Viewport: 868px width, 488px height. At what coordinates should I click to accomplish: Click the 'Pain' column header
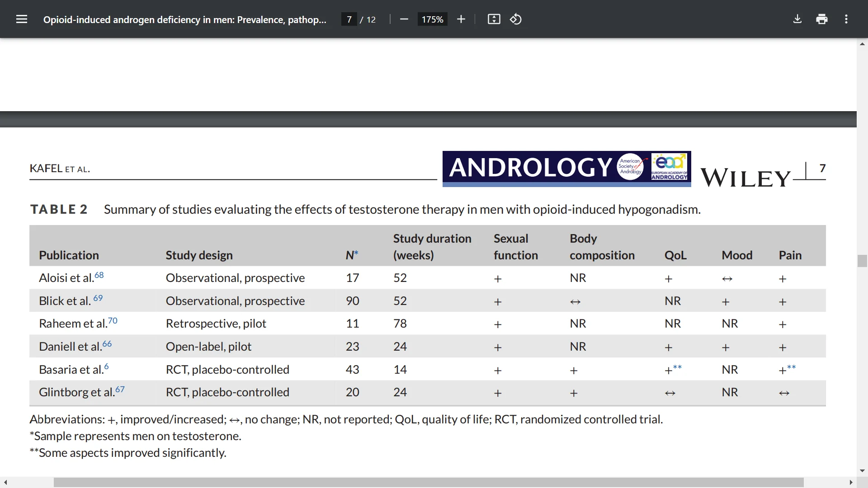tap(790, 255)
